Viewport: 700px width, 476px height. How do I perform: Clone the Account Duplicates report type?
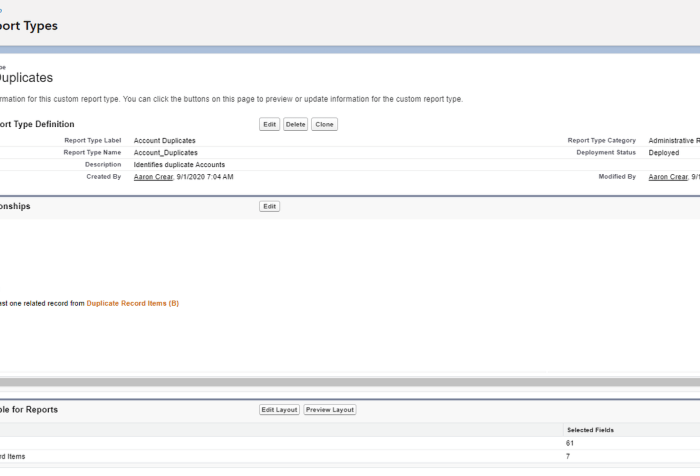[324, 124]
